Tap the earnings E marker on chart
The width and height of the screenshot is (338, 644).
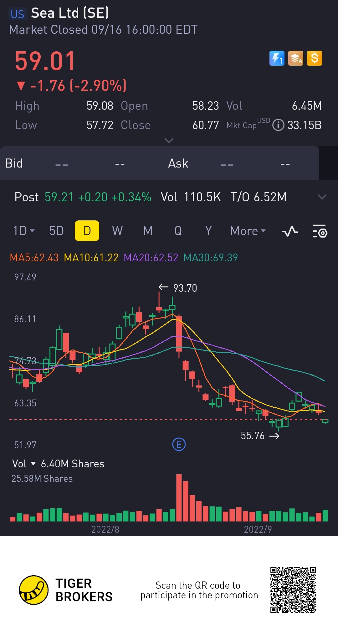[179, 444]
